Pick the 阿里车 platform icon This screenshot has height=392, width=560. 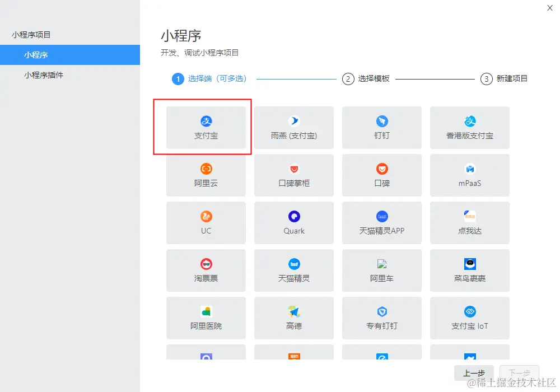tap(382, 264)
